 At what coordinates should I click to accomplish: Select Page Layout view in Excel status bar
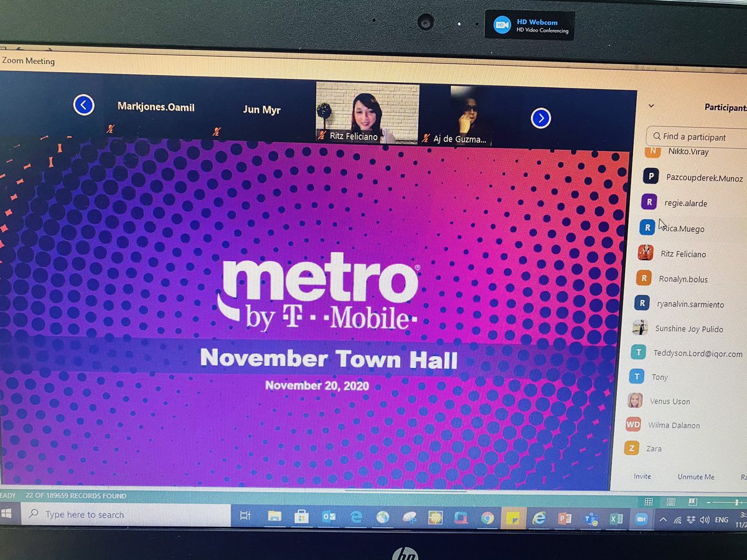pyautogui.click(x=670, y=502)
